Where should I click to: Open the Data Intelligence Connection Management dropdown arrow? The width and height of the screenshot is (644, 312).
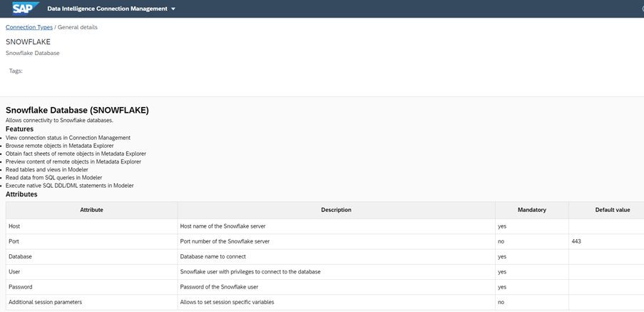pos(173,9)
